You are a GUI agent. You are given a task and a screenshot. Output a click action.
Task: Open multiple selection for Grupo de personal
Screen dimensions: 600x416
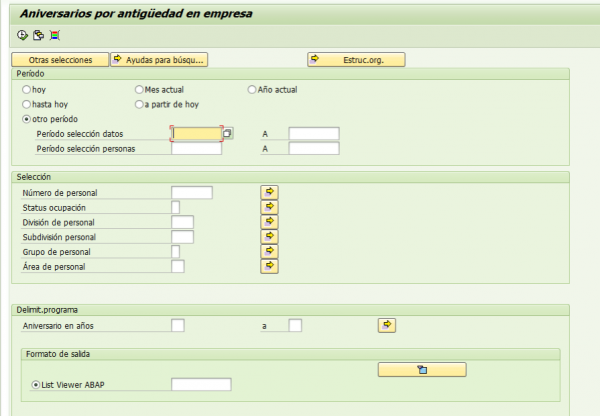pos(269,252)
